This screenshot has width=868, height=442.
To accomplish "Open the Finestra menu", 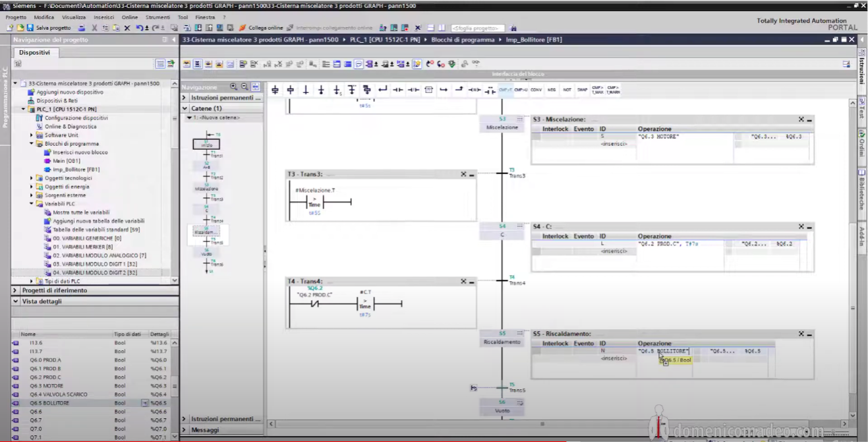I will [205, 17].
